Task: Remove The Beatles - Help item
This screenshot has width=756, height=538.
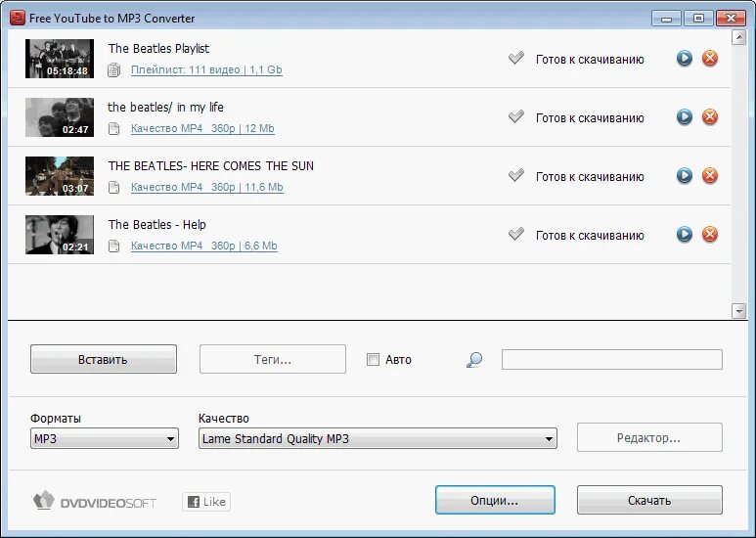Action: (x=710, y=235)
